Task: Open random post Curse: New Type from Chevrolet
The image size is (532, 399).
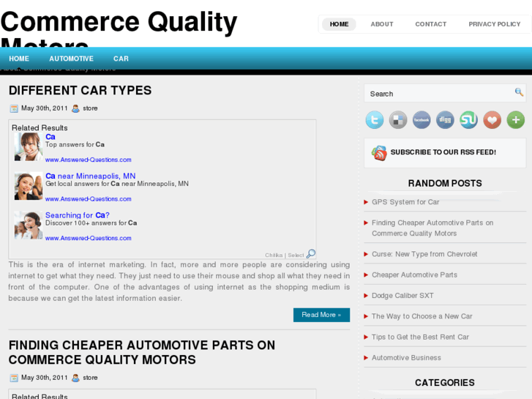Action: pos(424,254)
